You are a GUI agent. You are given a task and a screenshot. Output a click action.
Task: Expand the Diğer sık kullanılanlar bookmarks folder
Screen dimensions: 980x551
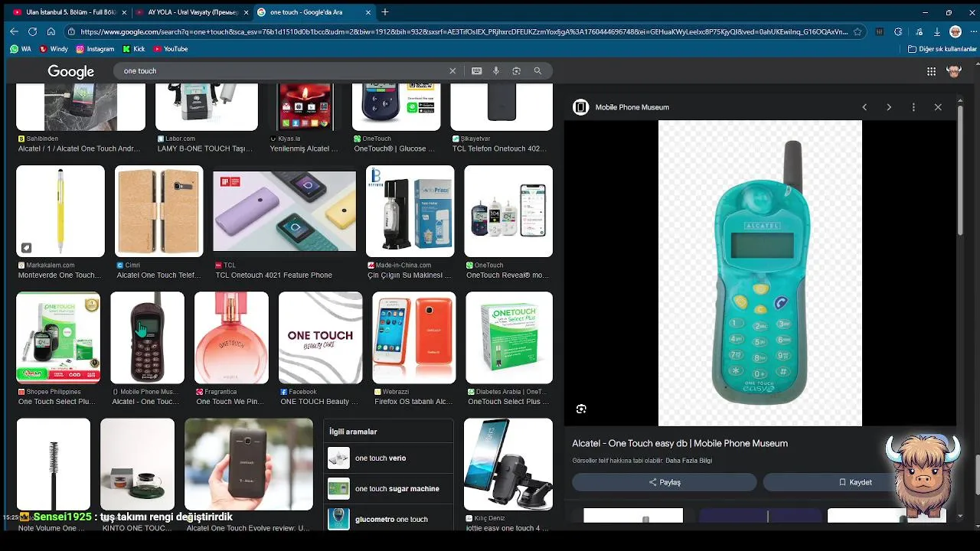coord(942,49)
